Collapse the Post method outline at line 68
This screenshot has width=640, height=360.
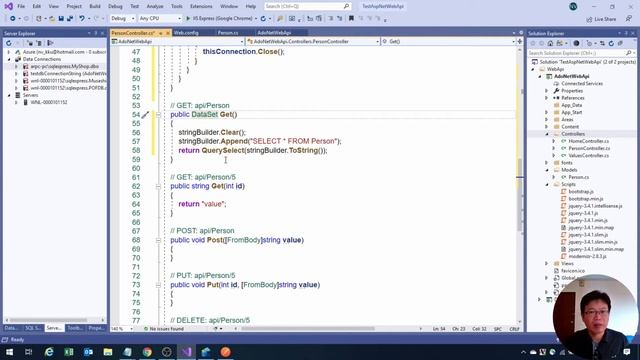coord(158,240)
